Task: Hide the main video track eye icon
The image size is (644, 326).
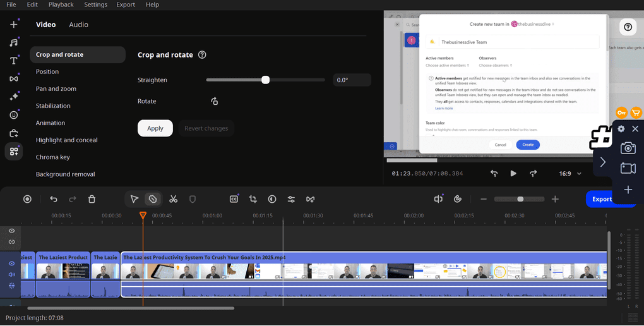Action: pos(11,263)
